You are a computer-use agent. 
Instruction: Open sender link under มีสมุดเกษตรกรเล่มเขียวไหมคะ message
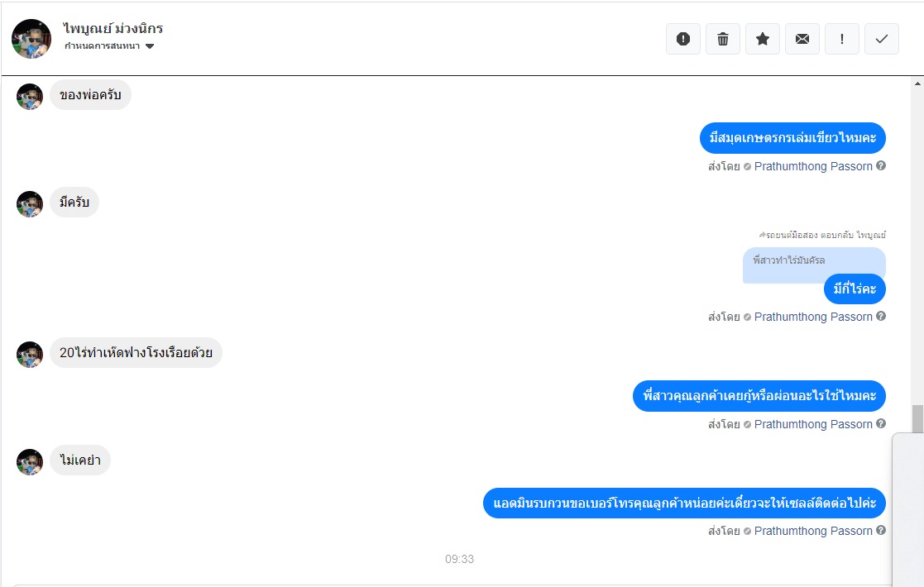click(x=813, y=166)
